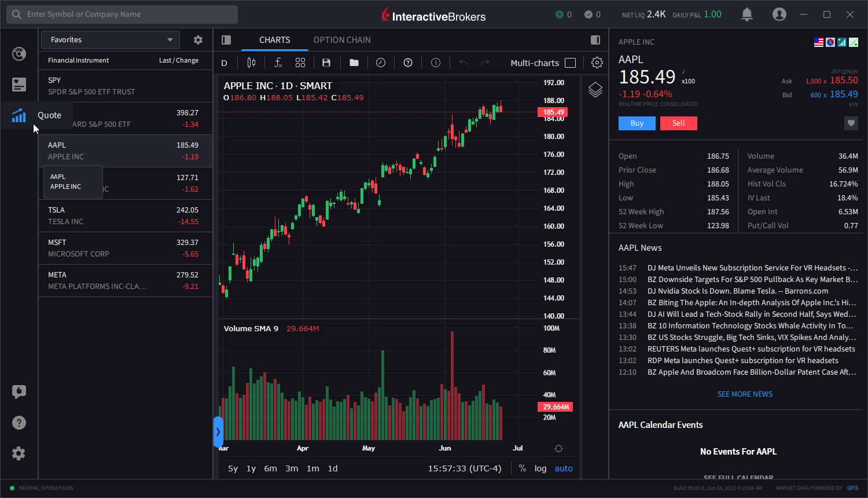
Task: Open the help sidebar icon
Action: pyautogui.click(x=19, y=423)
